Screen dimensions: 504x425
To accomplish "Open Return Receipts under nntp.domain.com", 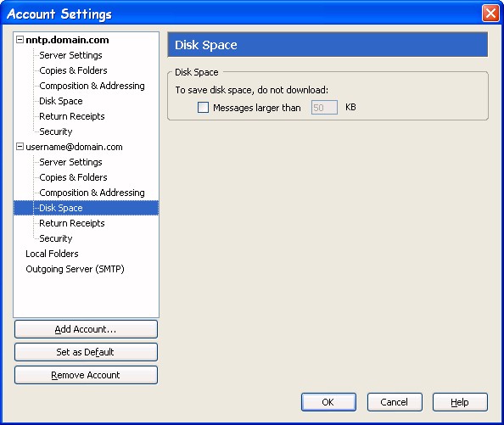I will [71, 116].
